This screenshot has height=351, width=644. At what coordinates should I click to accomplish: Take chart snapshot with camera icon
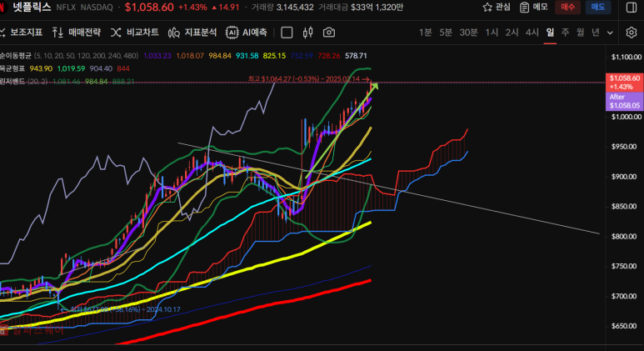coord(329,33)
